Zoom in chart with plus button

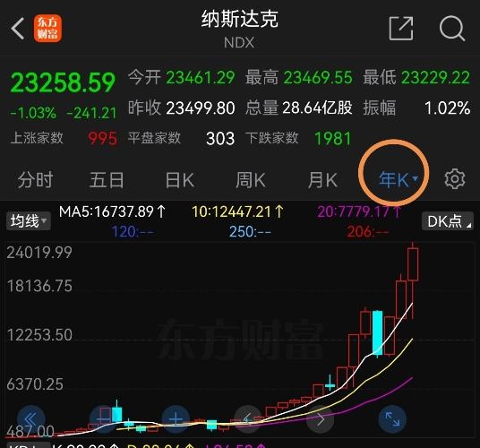(176, 419)
